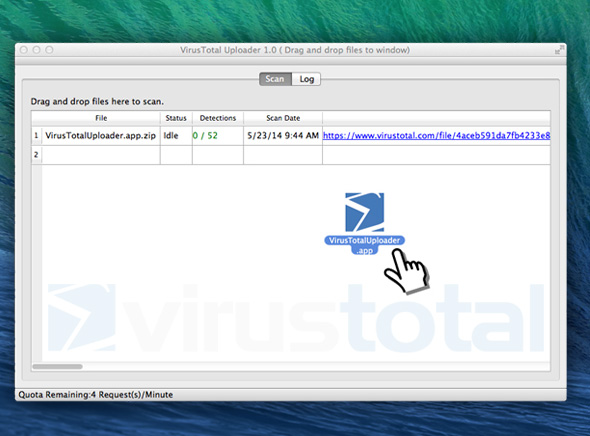The image size is (590, 436).
Task: Zoom the VirusTotal Uploader window
Action: (x=49, y=50)
